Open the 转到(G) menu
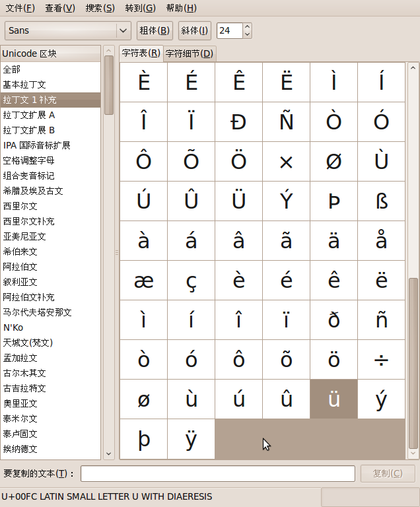 click(x=141, y=8)
